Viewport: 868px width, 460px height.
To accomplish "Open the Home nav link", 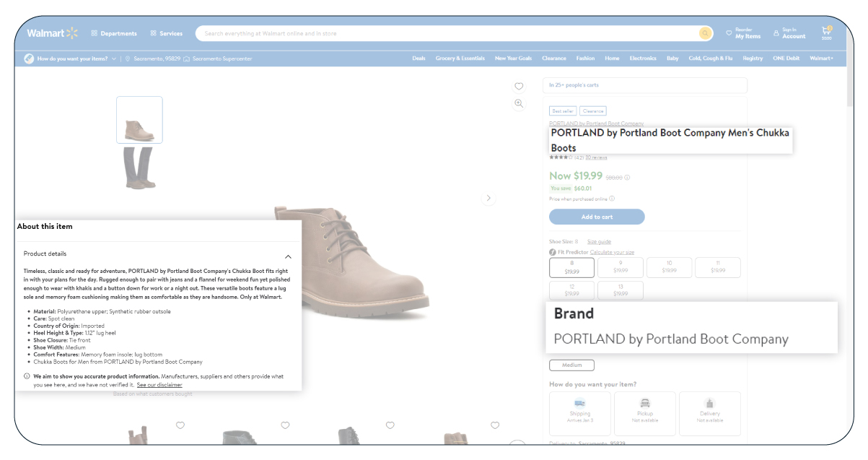I will (x=612, y=58).
